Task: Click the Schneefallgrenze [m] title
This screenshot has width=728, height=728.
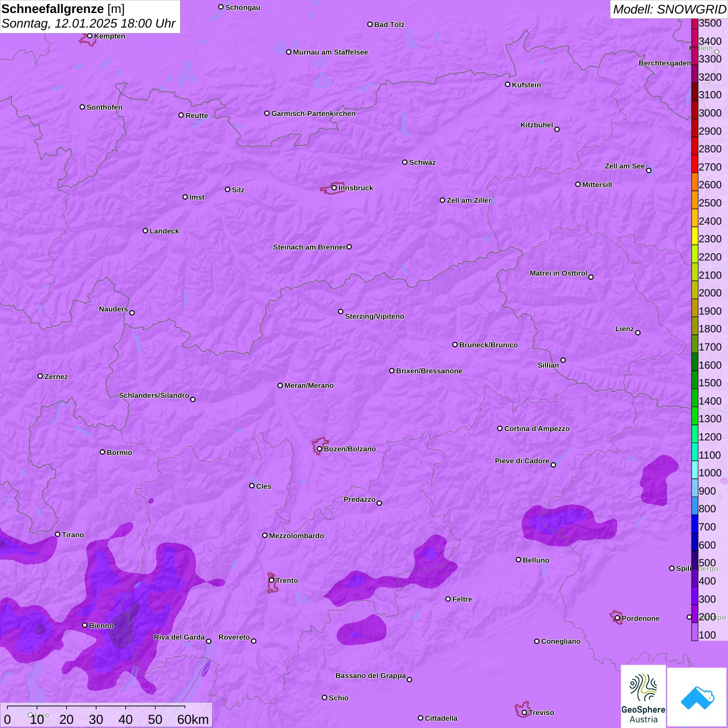Action: [63, 9]
